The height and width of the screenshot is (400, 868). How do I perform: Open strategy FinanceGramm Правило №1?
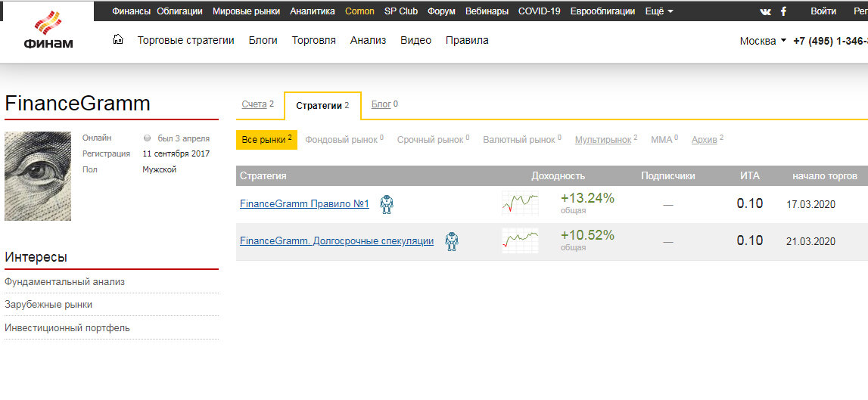[304, 204]
